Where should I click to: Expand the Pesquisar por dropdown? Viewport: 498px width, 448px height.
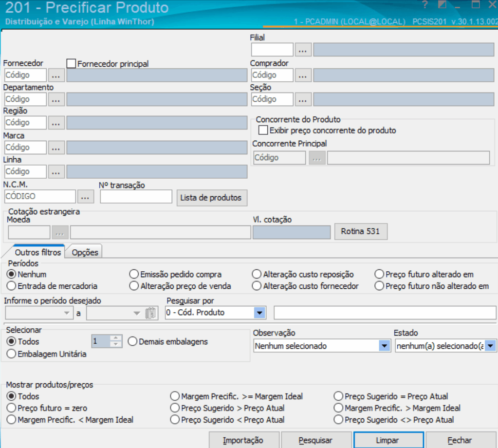pos(259,313)
